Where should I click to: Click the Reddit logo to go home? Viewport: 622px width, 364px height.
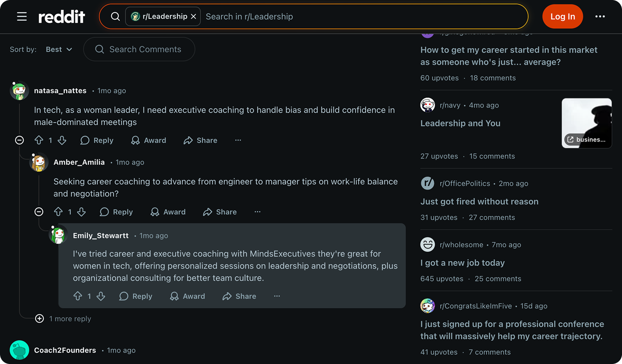pyautogui.click(x=61, y=17)
